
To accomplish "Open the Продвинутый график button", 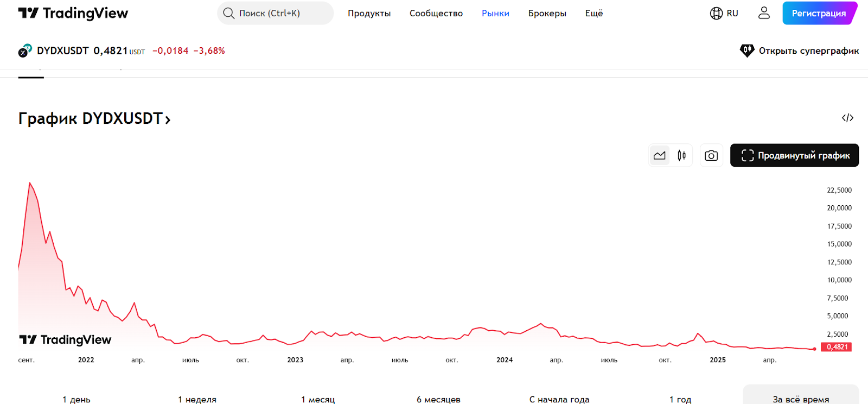I will [794, 156].
